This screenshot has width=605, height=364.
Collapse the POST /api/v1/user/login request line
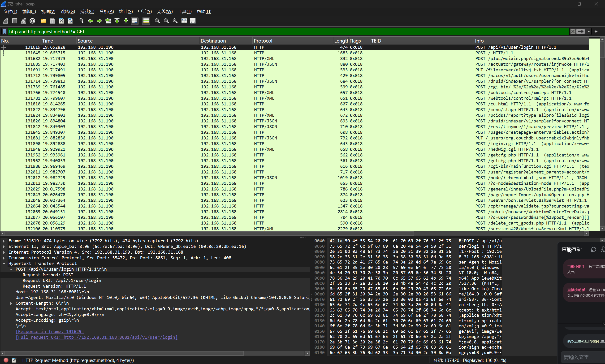(x=11, y=269)
